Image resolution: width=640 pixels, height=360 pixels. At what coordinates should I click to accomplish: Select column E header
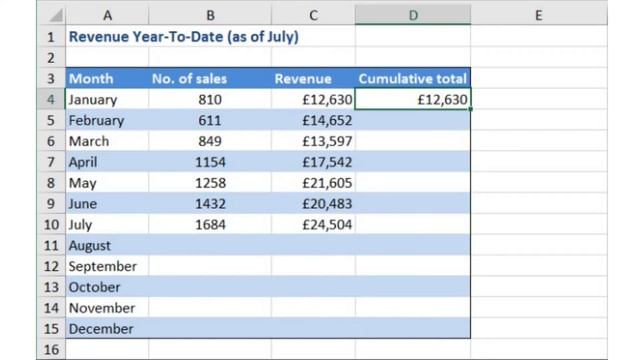pyautogui.click(x=539, y=16)
